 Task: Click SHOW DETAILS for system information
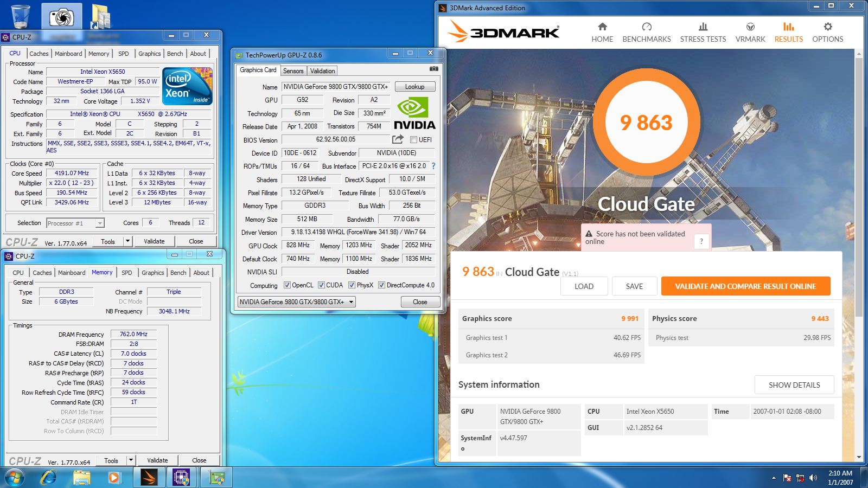tap(794, 385)
